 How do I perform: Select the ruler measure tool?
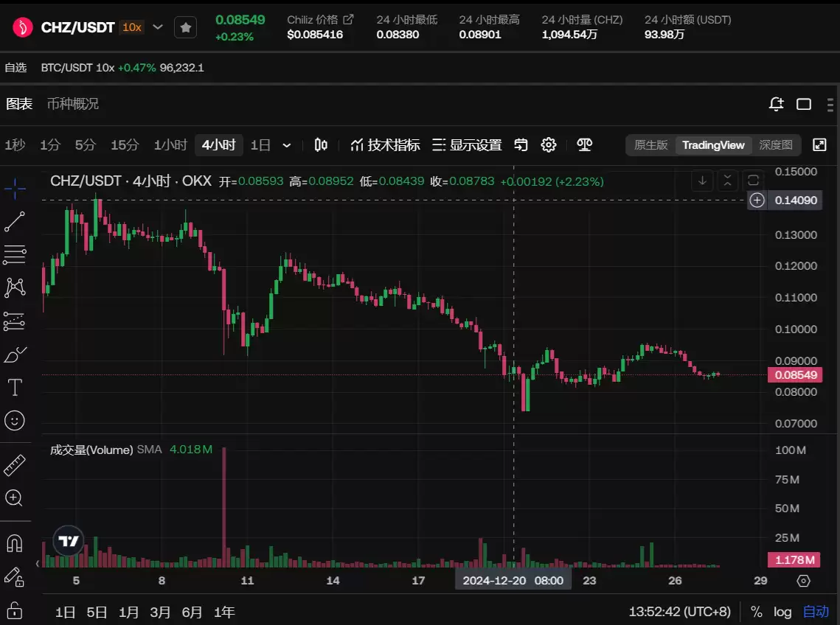click(15, 465)
